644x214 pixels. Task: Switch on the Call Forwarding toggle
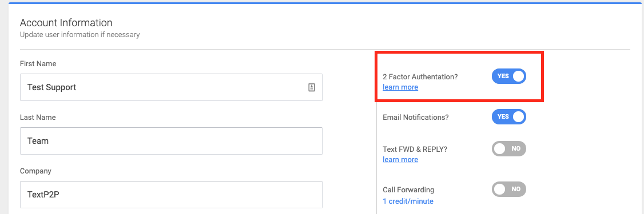tap(508, 189)
